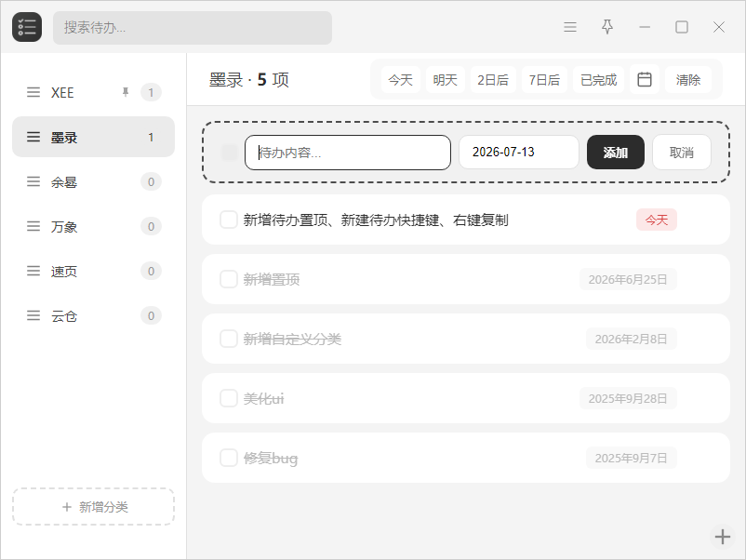Screen dimensions: 746x560
Task: Click the 取消 button
Action: (681, 153)
